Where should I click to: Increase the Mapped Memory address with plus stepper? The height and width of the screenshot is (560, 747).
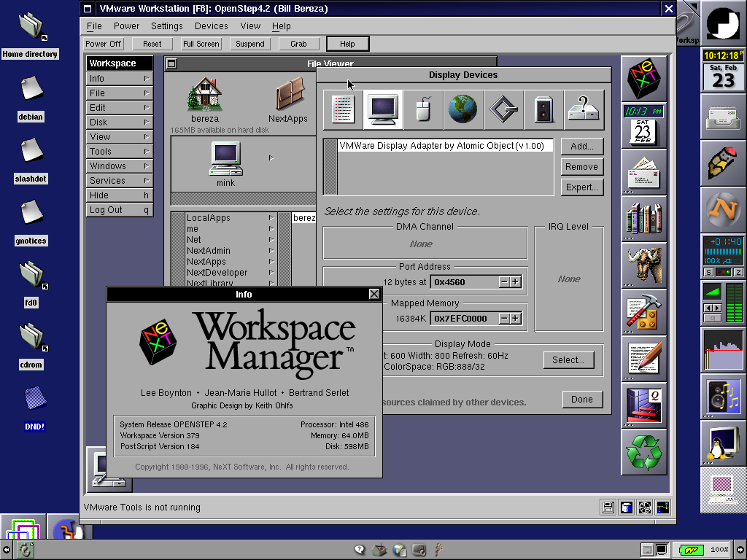(515, 318)
